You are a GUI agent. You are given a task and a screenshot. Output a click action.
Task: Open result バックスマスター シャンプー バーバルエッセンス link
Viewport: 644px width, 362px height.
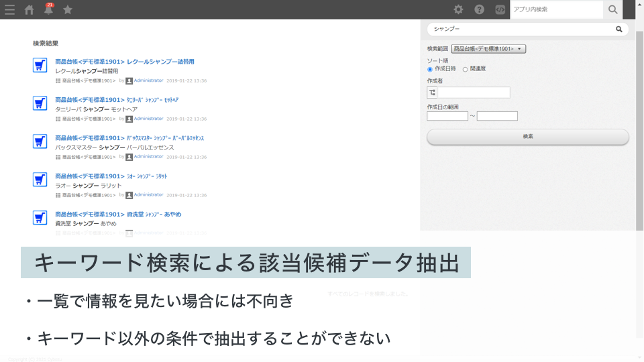click(x=129, y=138)
